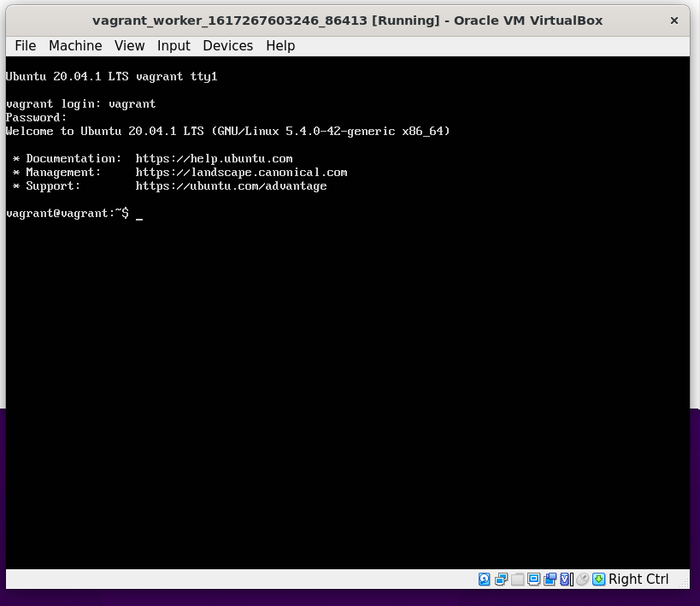Click the ubuntu.com/advantage support link
Viewport: 700px width, 606px height.
(231, 185)
